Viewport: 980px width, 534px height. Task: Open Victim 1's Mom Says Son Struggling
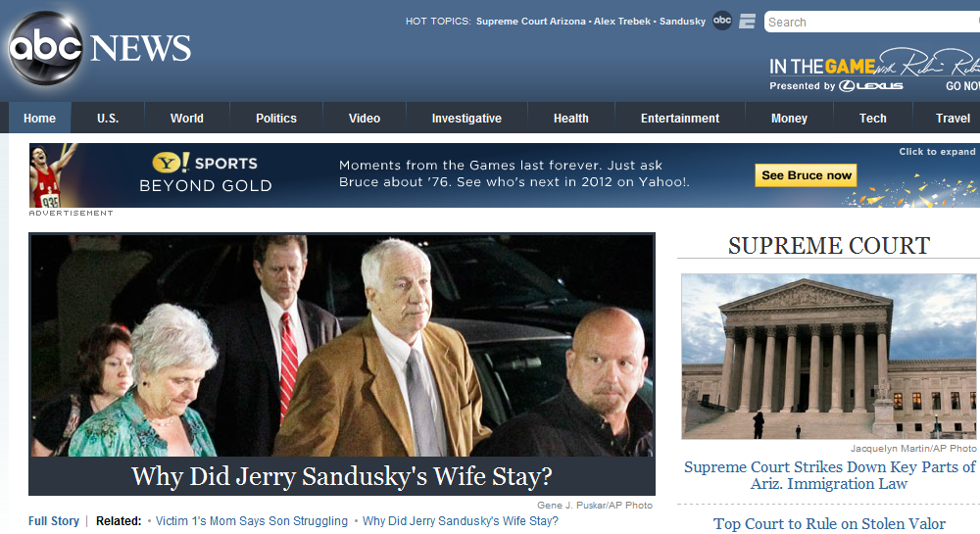pos(251,521)
